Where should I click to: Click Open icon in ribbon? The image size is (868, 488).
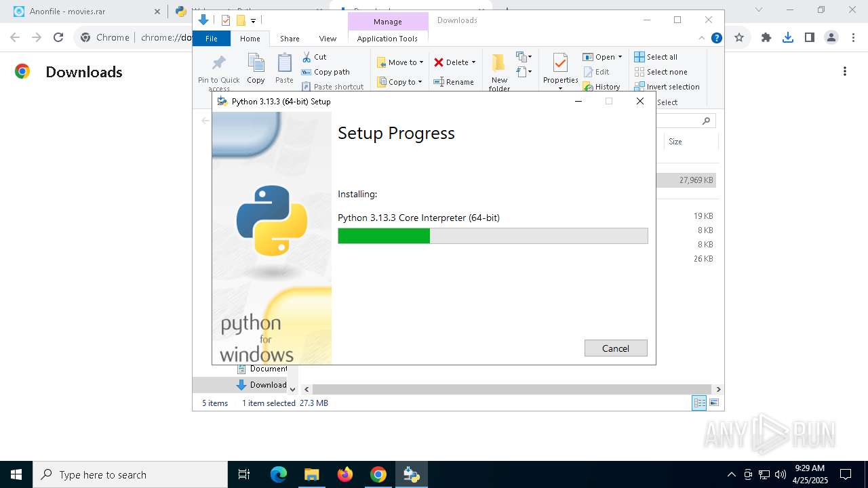click(589, 57)
